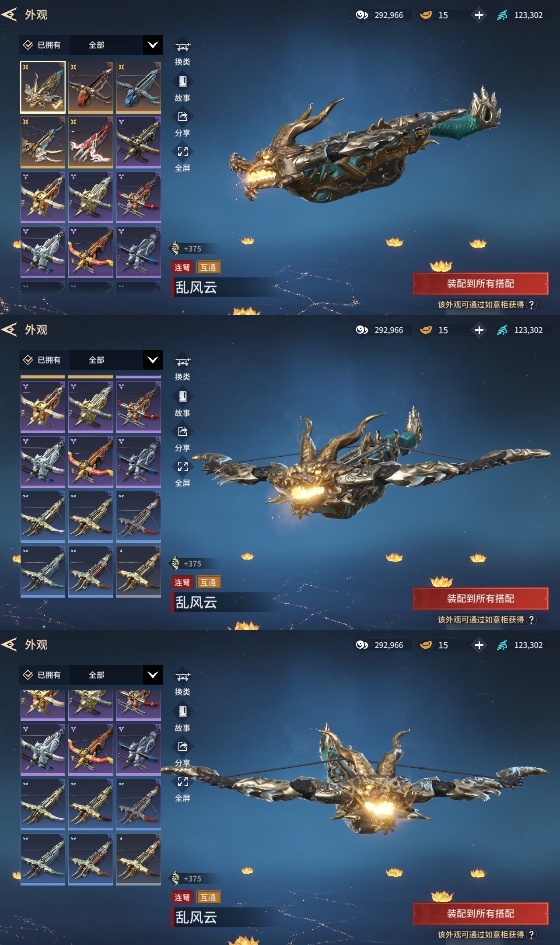This screenshot has height=945, width=560.
Task: Expand the 全部 dropdown arrow in the third screen
Action: tap(153, 675)
